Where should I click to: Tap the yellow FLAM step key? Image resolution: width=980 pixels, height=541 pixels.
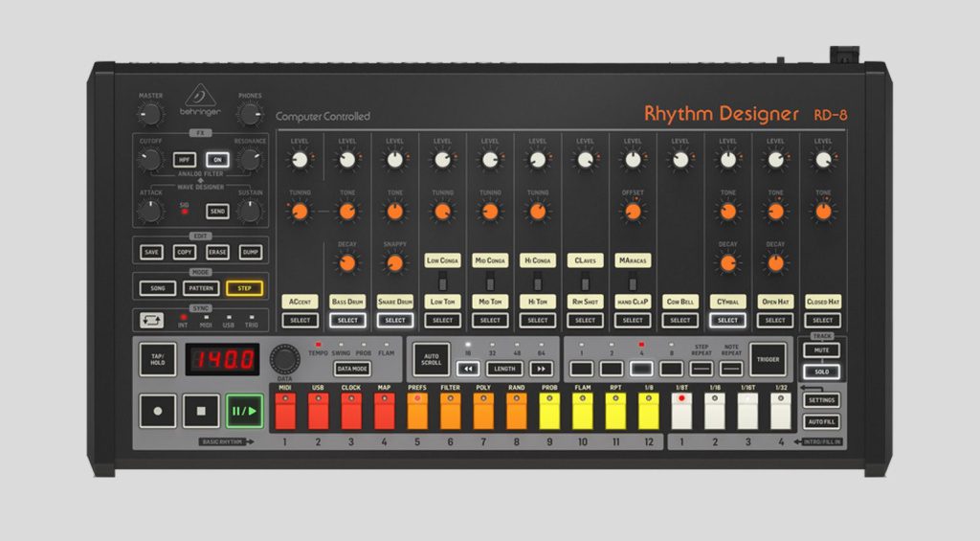[x=583, y=411]
